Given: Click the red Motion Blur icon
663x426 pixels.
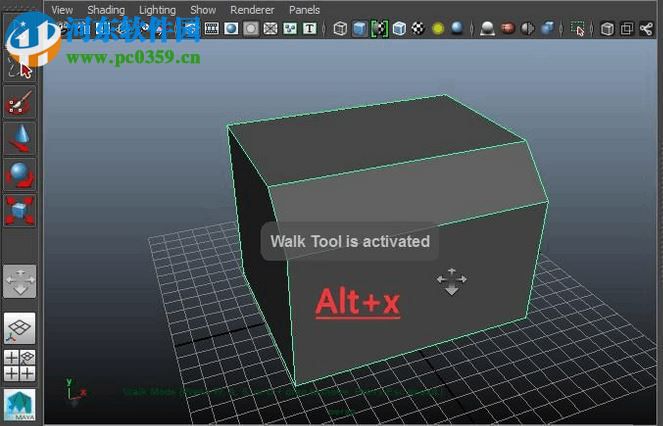Looking at the screenshot, I should (x=507, y=28).
